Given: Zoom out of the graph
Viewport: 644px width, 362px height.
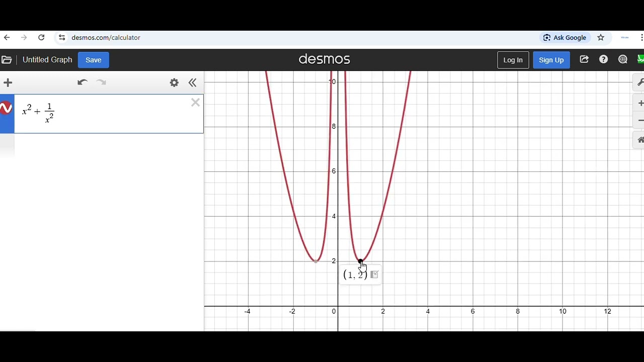Looking at the screenshot, I should pyautogui.click(x=640, y=121).
